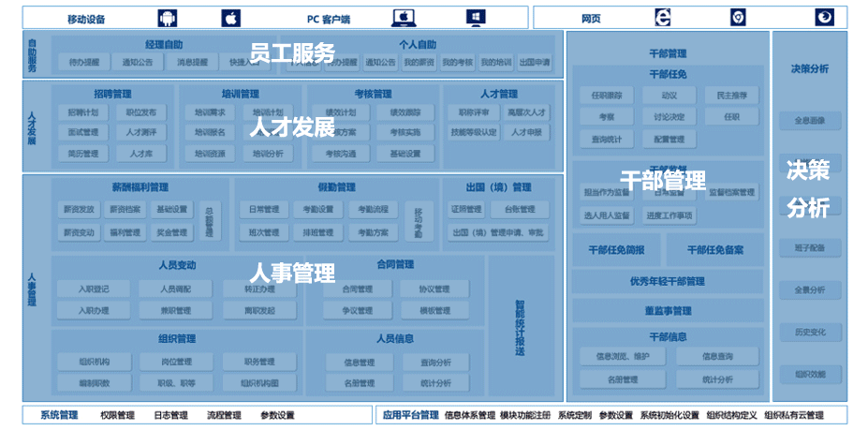Click the Windows logo icon
Screen dimensions: 868x430
coord(476,18)
